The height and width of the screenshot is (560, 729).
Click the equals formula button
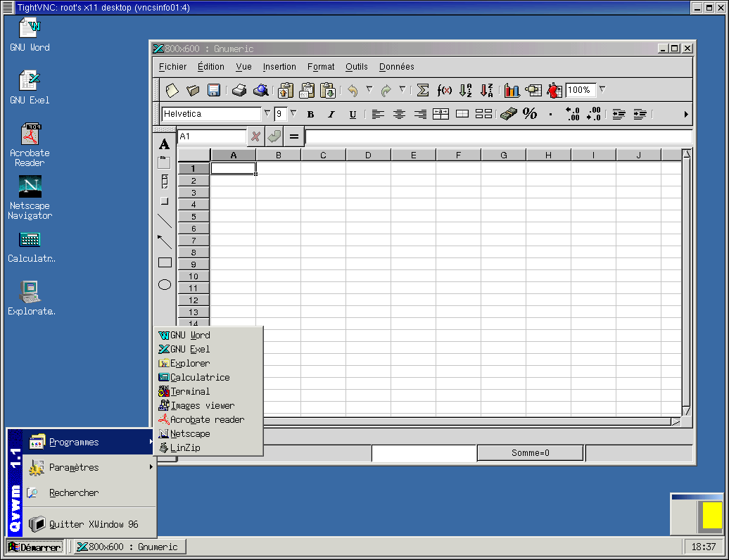294,136
